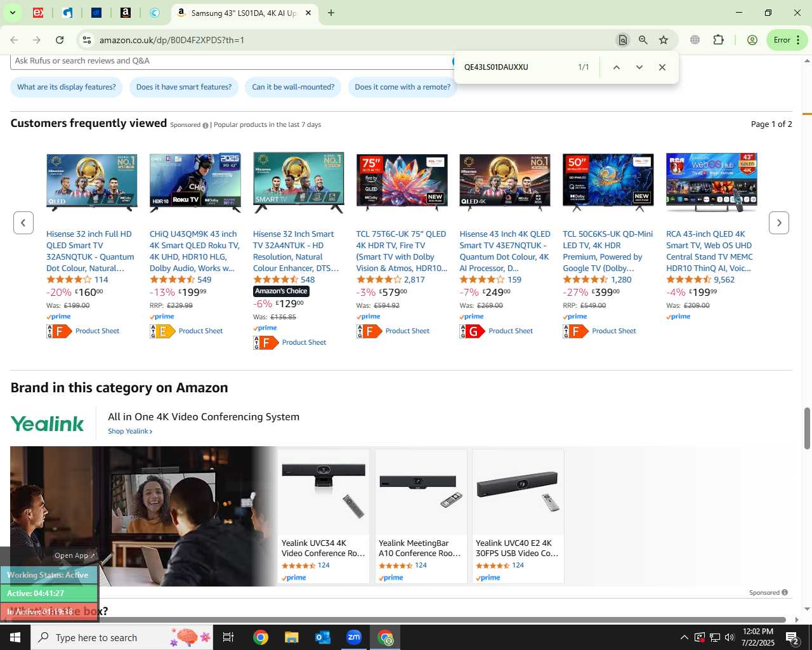This screenshot has width=812, height=650.
Task: Show hidden system tray icons
Action: pos(684,637)
